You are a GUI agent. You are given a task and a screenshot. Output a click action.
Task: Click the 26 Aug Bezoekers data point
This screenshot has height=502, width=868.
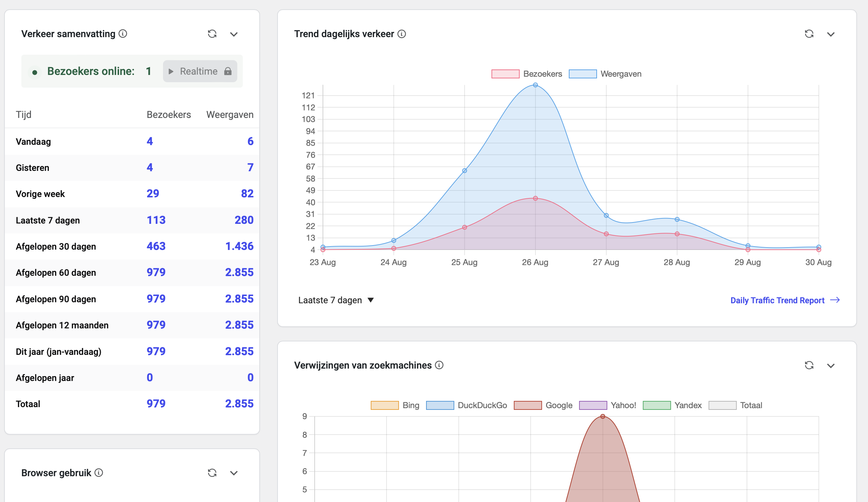[x=535, y=198]
